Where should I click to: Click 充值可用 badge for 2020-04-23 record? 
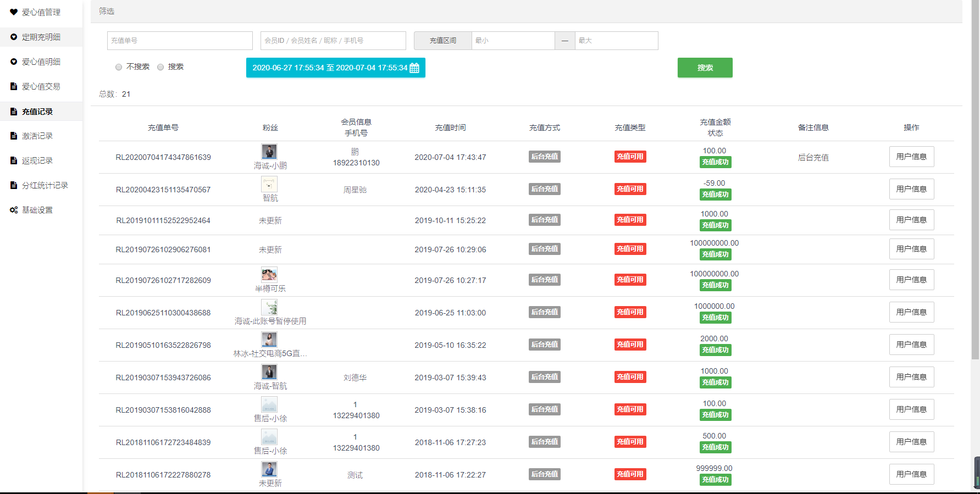(x=630, y=189)
